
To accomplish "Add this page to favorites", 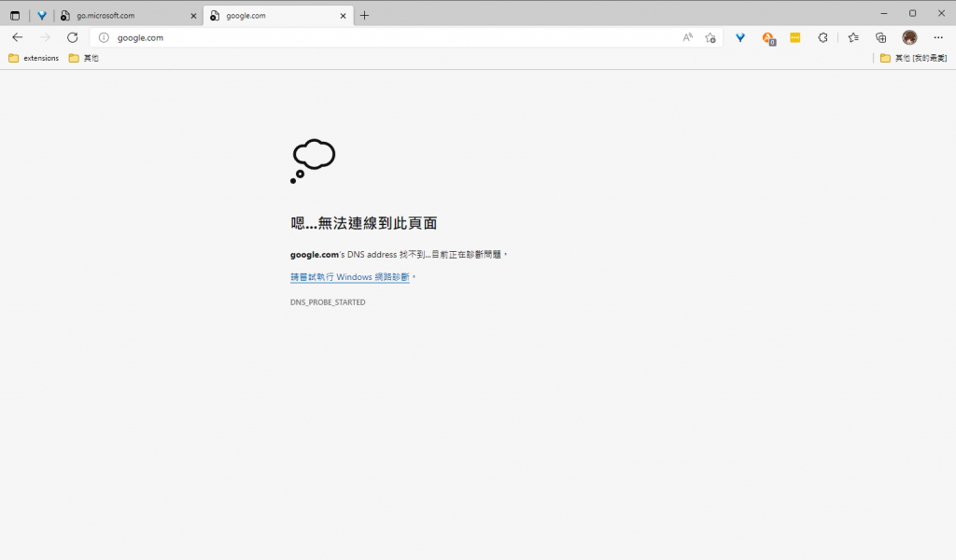I will (710, 37).
